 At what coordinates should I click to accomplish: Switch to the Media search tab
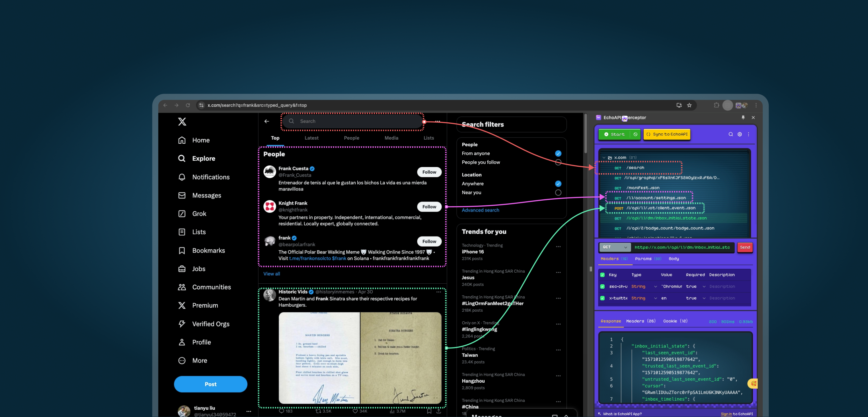391,138
